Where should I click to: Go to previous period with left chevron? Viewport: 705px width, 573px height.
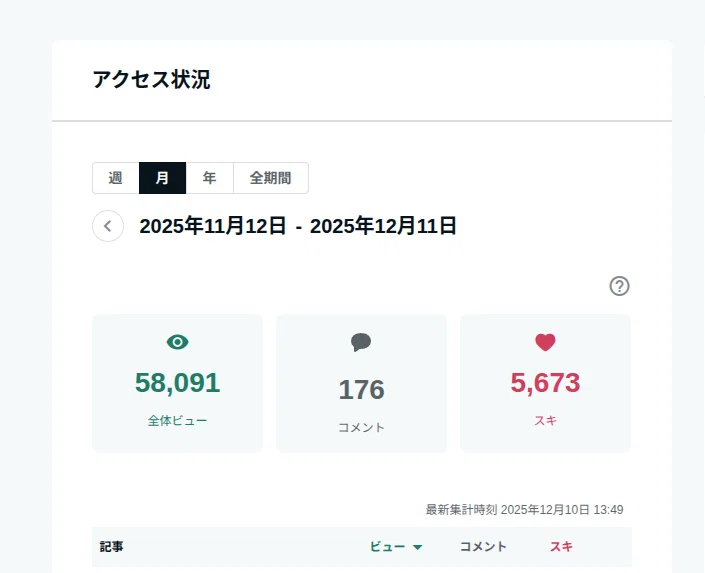[x=108, y=226]
